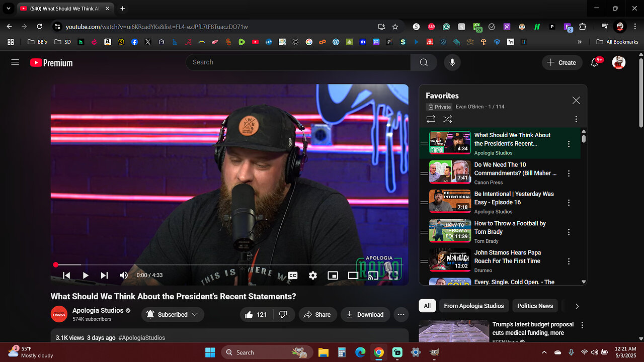Viewport: 644px width, 362px height.
Task: Open Subscribed notification dropdown
Action: 173,315
